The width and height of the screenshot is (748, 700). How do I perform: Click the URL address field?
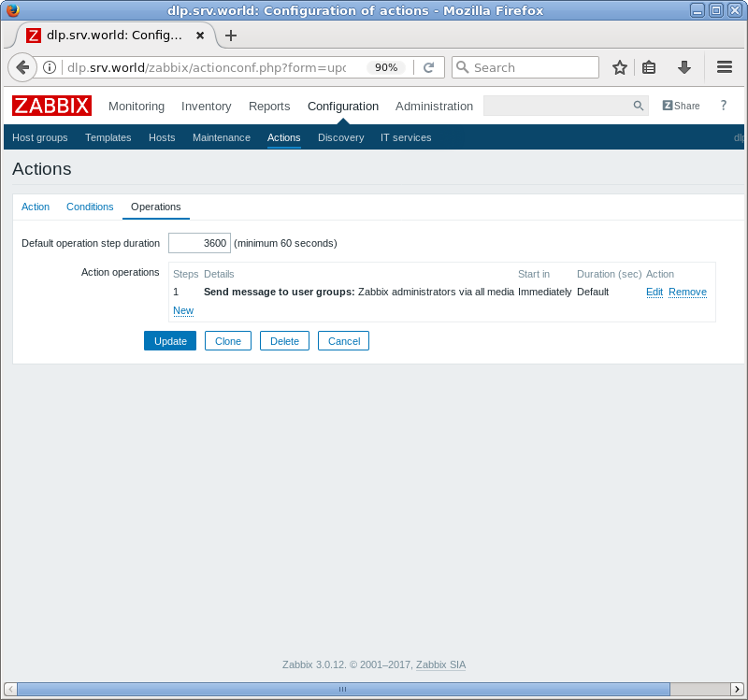(207, 67)
